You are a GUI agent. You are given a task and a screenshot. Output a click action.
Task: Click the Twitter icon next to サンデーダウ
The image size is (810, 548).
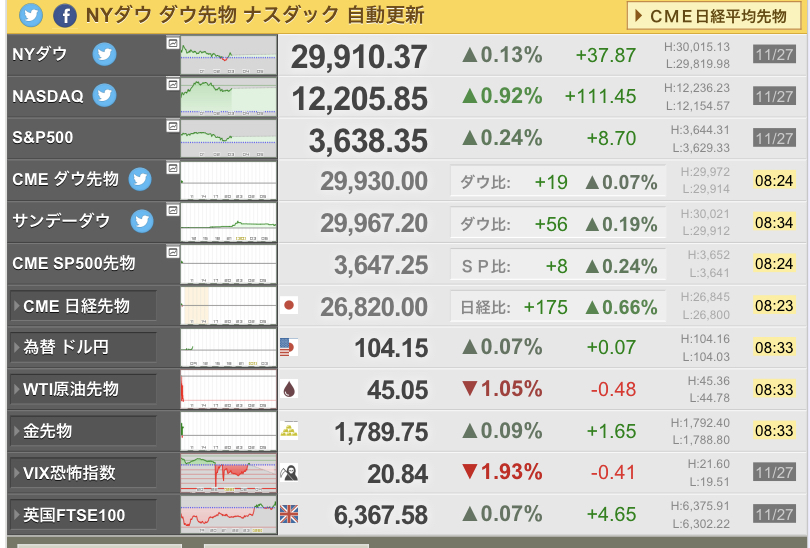point(142,220)
